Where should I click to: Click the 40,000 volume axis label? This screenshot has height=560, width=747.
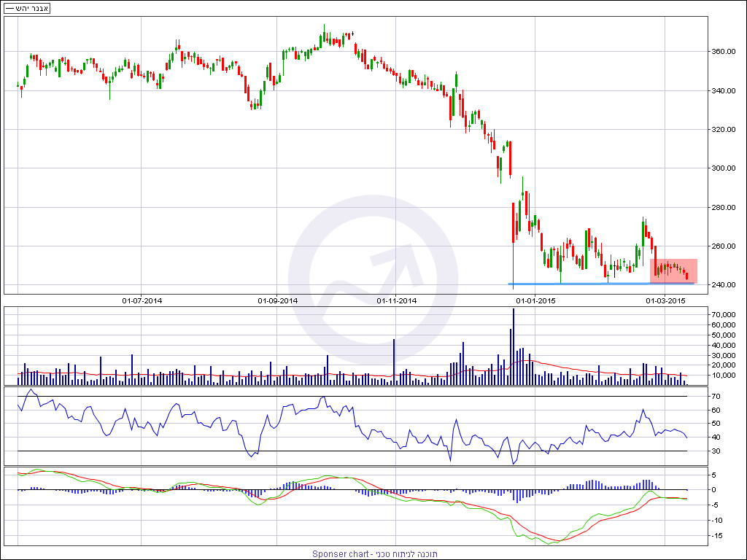[x=724, y=345]
